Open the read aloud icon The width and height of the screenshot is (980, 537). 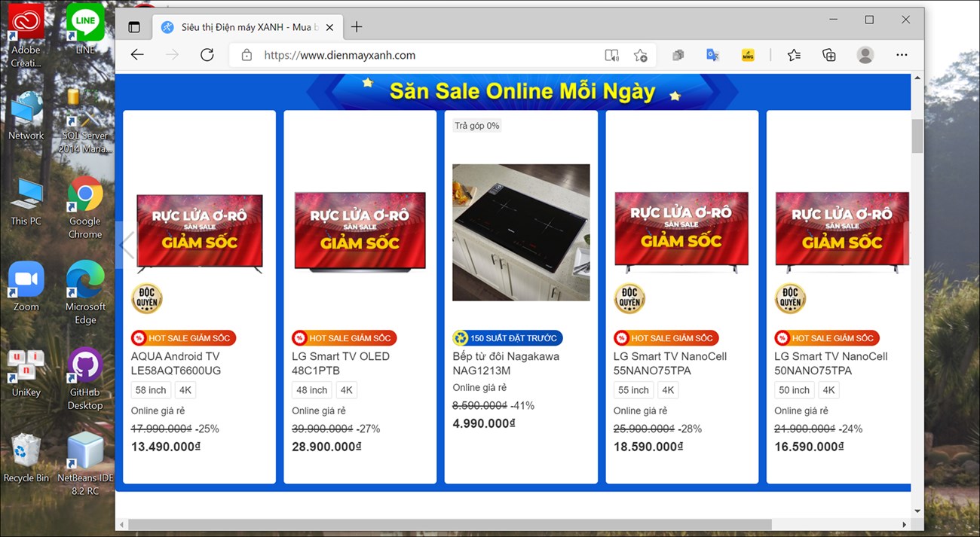coord(612,55)
